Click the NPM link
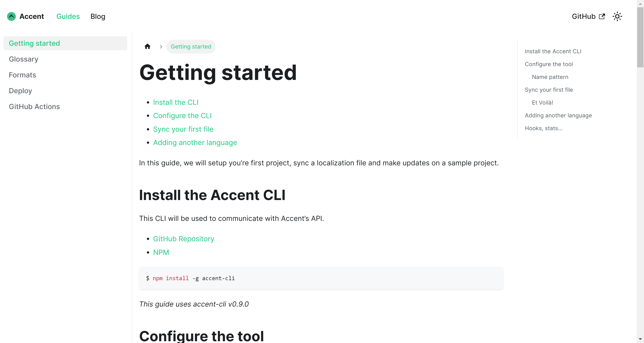 (x=161, y=252)
